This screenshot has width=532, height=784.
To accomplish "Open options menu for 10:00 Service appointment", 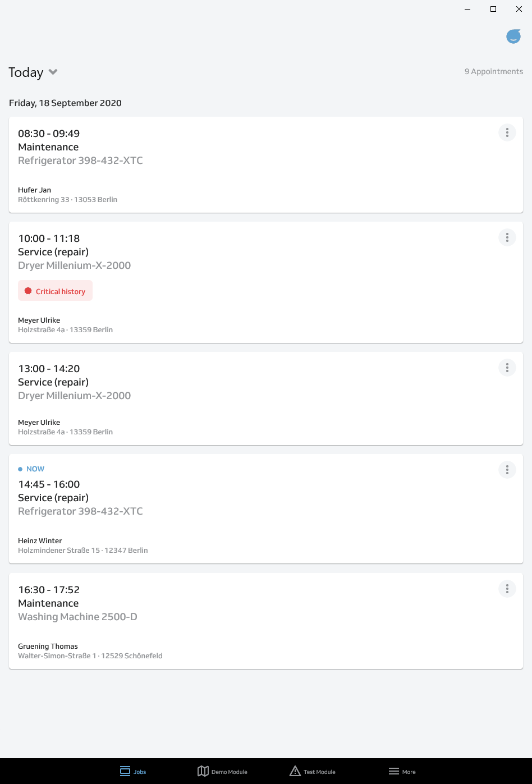I will click(507, 237).
